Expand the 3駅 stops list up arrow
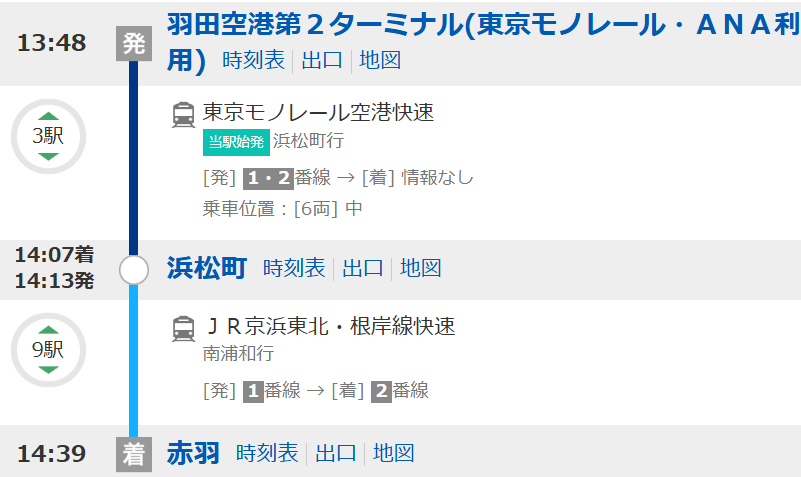 point(49,116)
